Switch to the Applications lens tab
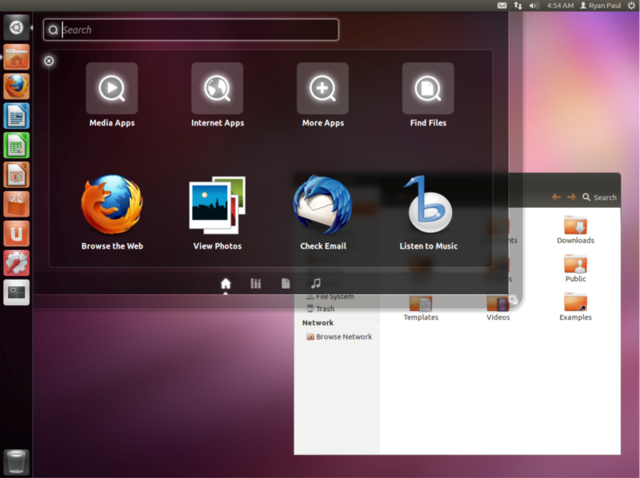Screen dimensions: 640x478 point(256,283)
